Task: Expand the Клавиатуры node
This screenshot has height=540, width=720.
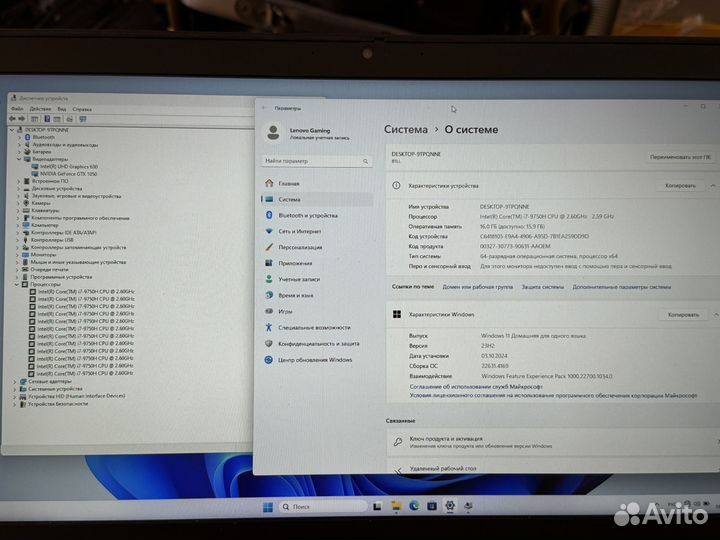Action: 19,210
